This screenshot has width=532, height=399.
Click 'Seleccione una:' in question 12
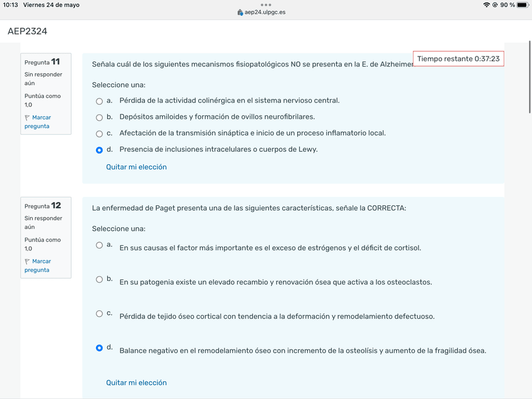pos(119,229)
